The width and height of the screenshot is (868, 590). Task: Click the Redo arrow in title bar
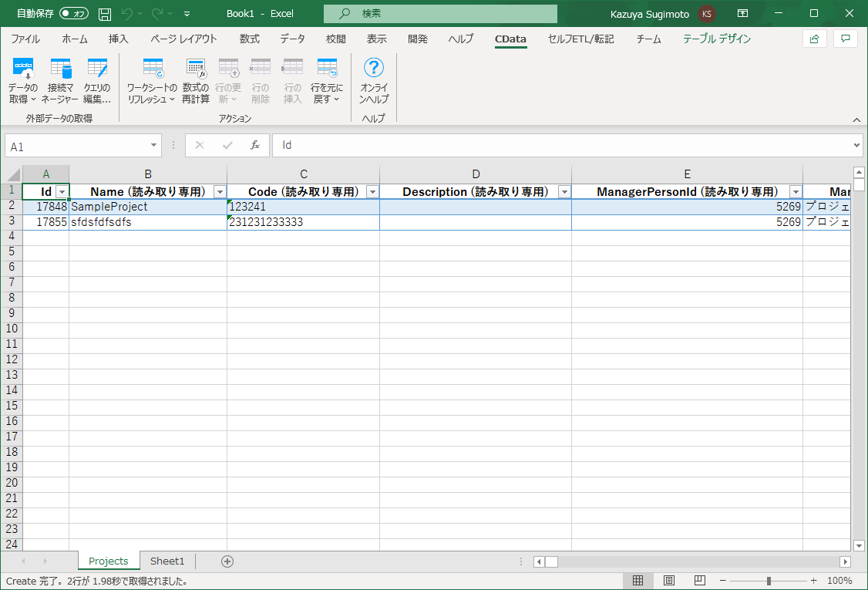(157, 14)
